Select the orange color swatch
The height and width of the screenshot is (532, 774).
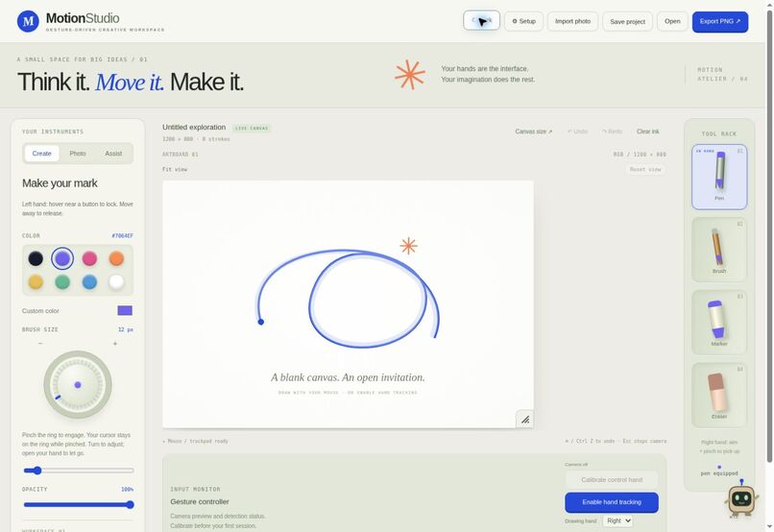[x=116, y=258]
